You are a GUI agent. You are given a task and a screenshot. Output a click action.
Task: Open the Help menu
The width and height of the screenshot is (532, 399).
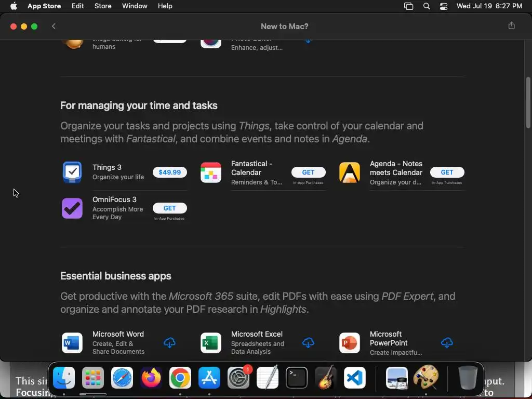tap(165, 6)
